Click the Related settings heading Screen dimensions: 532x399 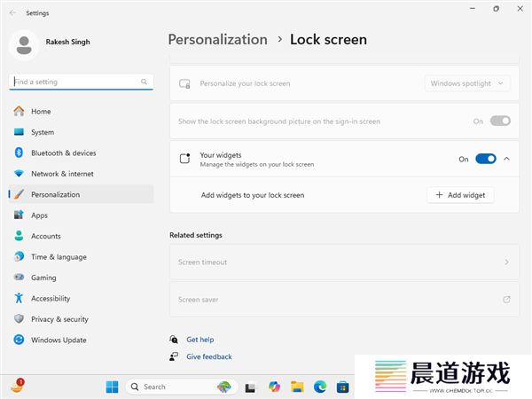point(196,235)
